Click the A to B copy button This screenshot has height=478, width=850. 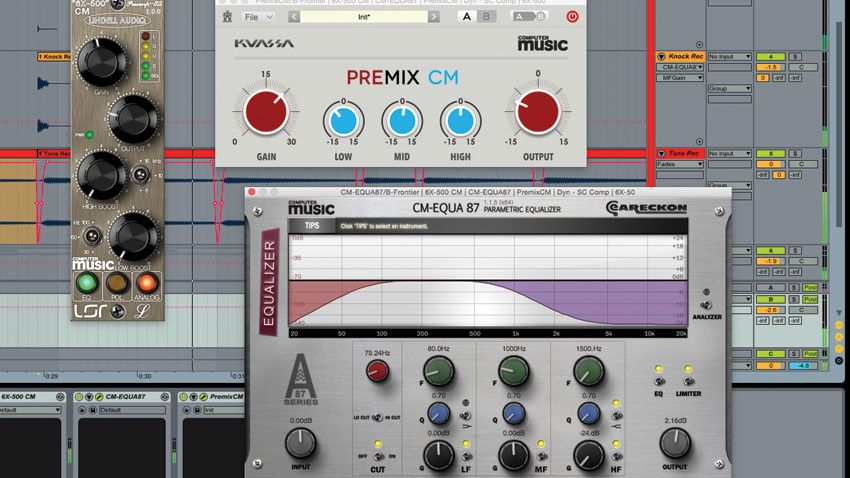[x=529, y=17]
